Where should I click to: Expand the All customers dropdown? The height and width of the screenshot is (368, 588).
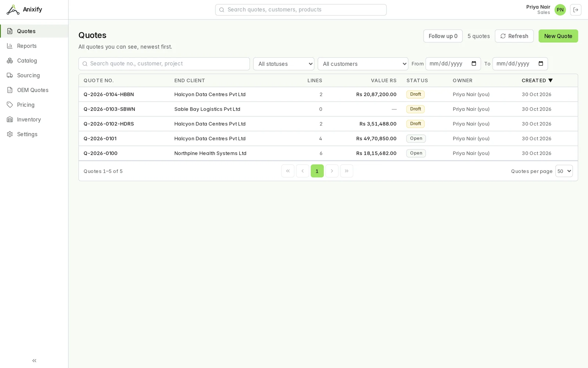tap(363, 64)
